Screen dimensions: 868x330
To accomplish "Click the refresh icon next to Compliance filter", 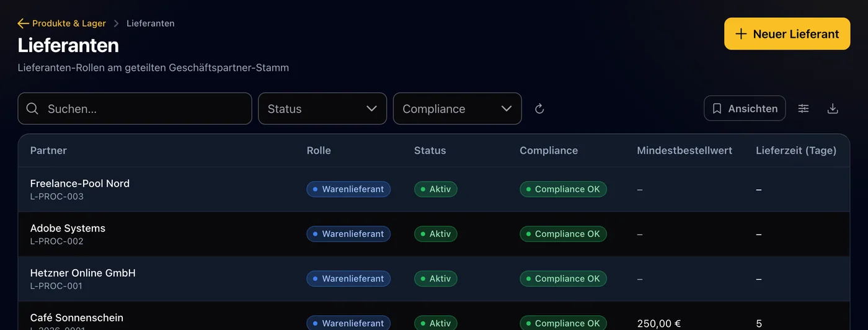I will (x=539, y=109).
